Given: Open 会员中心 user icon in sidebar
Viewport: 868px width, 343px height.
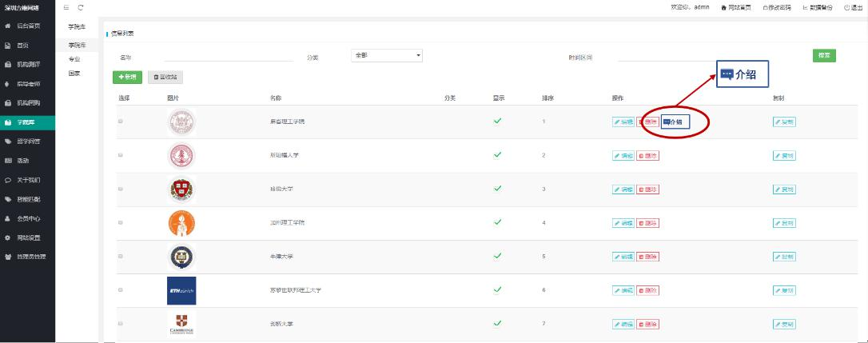Looking at the screenshot, I should [x=7, y=218].
